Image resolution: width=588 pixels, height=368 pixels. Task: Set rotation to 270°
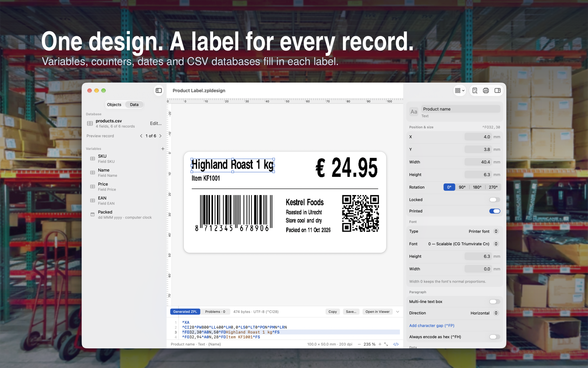[493, 187]
